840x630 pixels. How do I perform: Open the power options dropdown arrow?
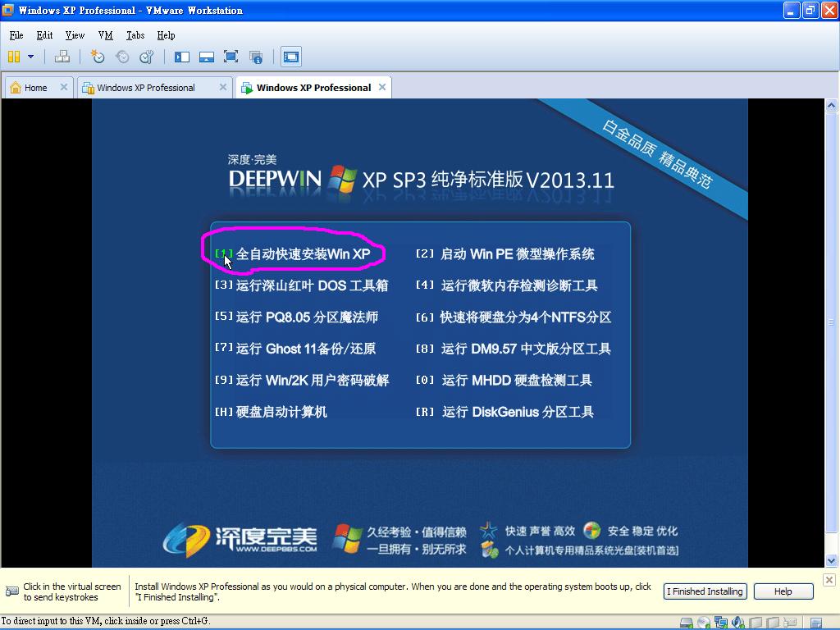point(30,57)
